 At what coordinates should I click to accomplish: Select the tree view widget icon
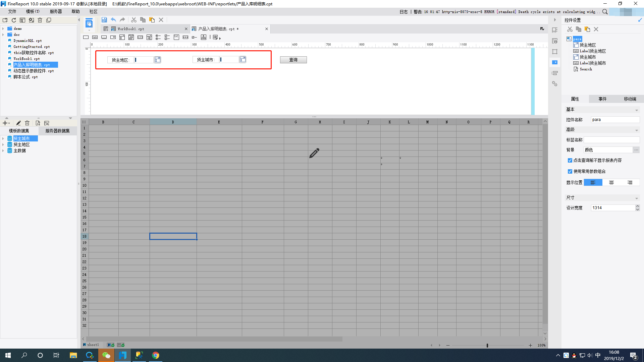point(204,37)
